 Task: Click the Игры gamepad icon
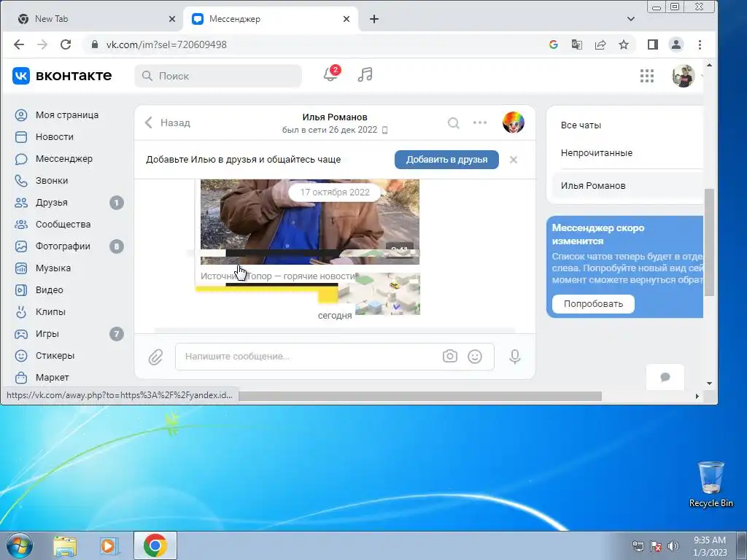coord(21,334)
